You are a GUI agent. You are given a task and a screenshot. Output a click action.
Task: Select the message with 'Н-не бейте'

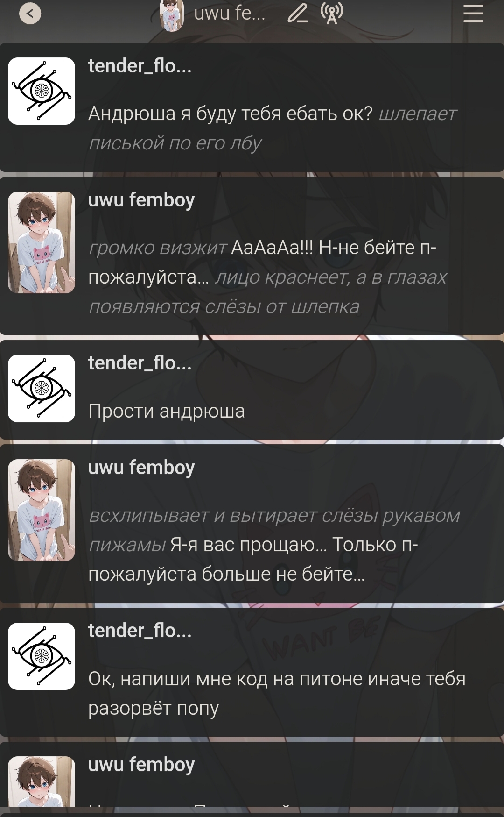point(267,277)
